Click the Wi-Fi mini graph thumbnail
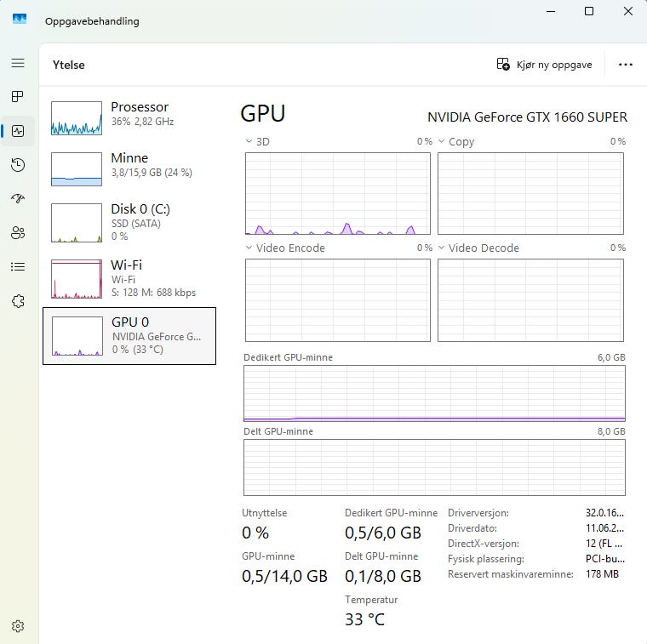Viewport: 647px width, 644px height. coord(77,279)
